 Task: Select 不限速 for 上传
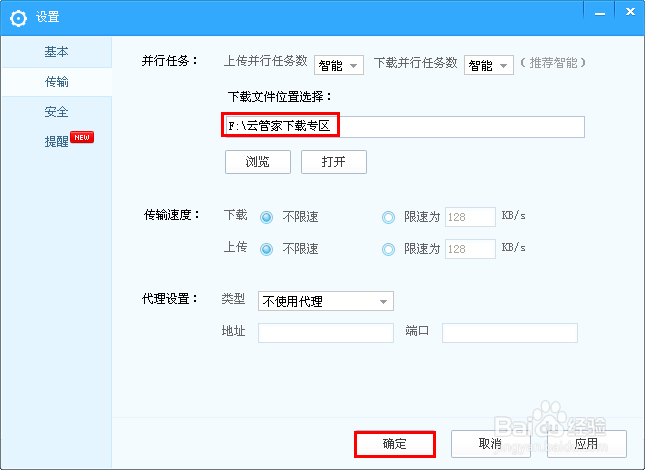[267, 249]
